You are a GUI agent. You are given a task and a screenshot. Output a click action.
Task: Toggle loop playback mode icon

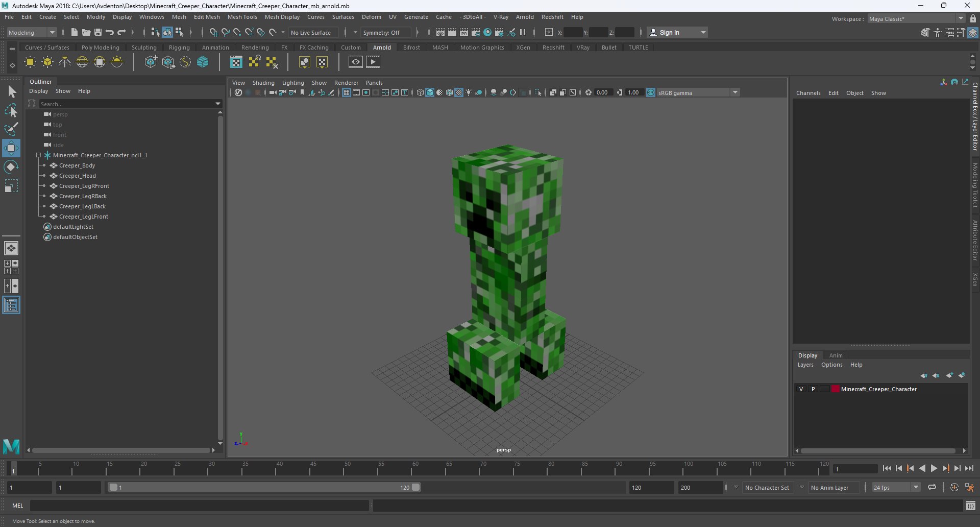[x=932, y=487]
